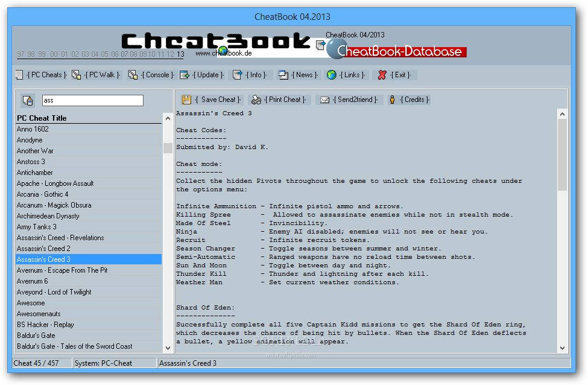Select 'Anodyne' in the list

89,140
